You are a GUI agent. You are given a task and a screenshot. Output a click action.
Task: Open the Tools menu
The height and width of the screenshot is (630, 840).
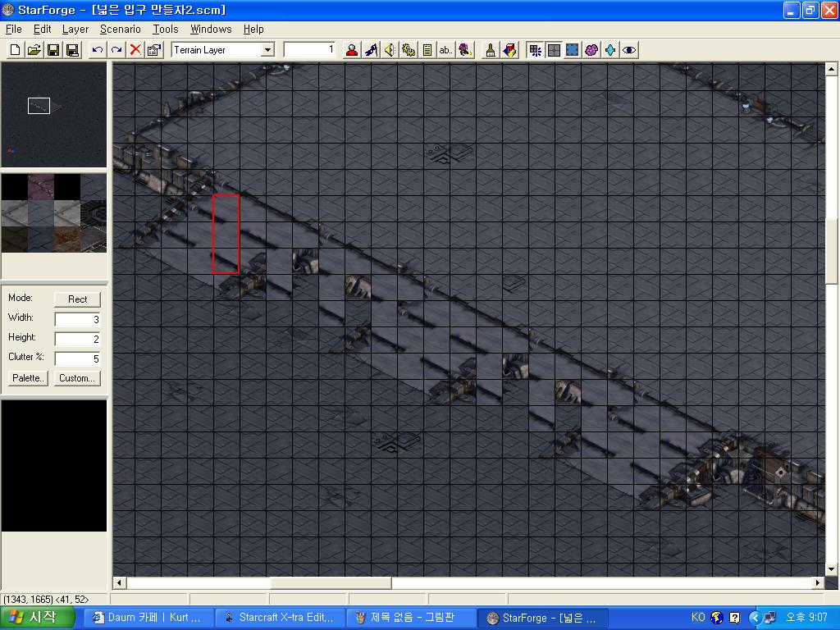(166, 29)
